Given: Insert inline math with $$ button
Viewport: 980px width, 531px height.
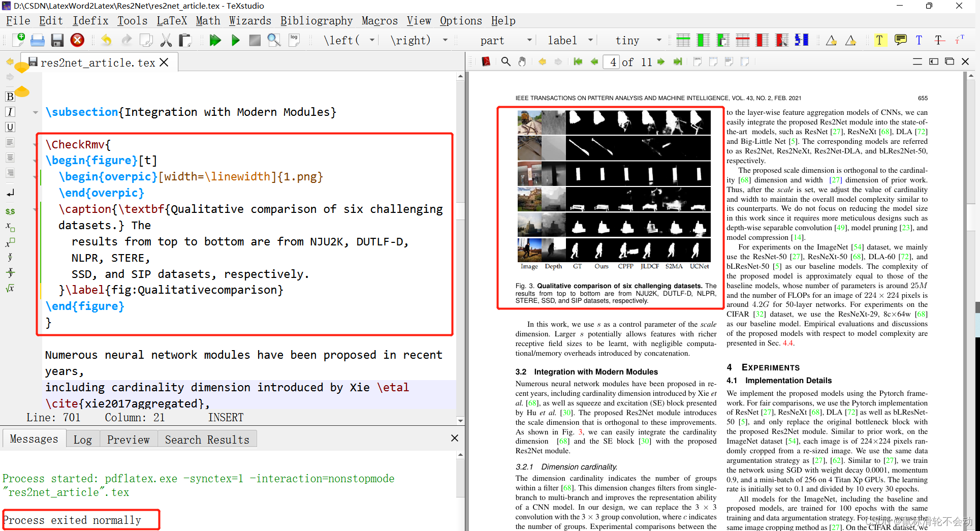Looking at the screenshot, I should (x=10, y=211).
